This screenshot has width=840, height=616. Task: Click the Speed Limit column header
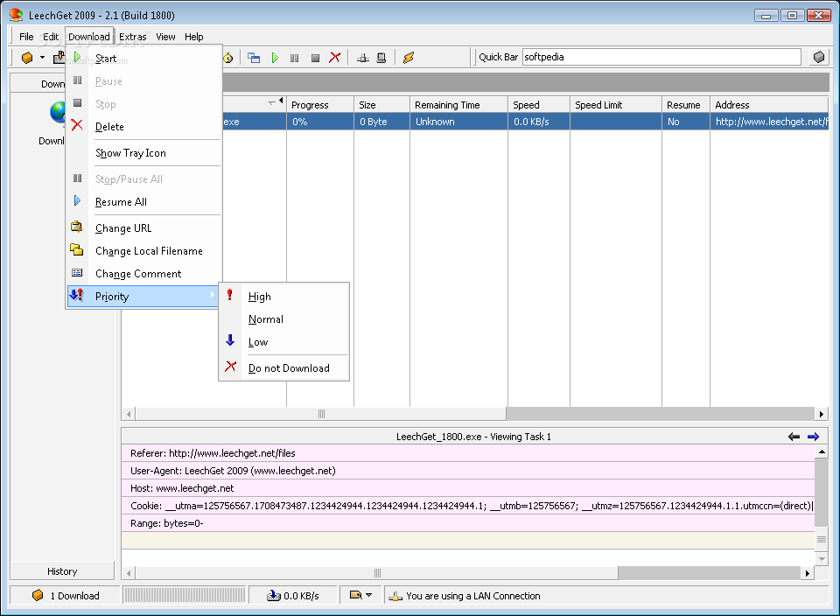pyautogui.click(x=616, y=104)
